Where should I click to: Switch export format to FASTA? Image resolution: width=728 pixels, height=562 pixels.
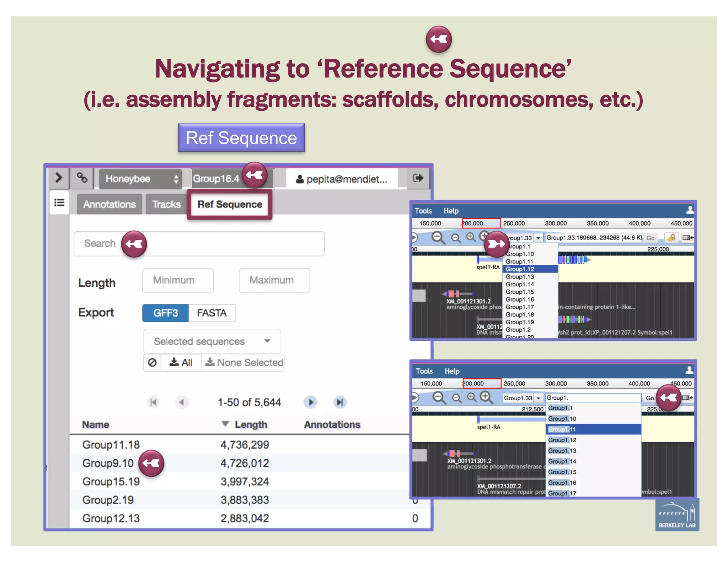(212, 313)
